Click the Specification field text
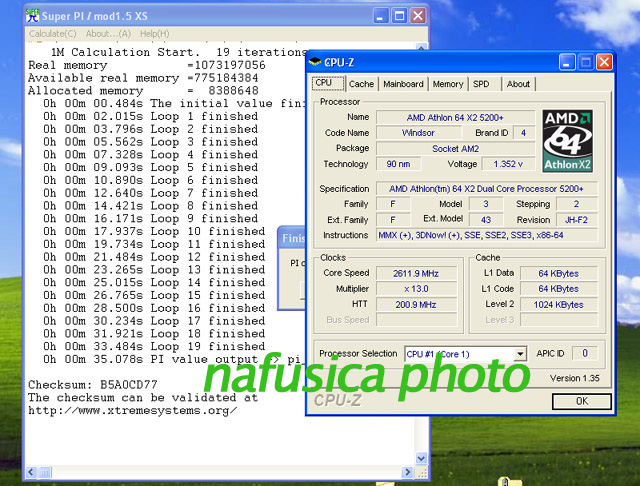 tap(486, 189)
